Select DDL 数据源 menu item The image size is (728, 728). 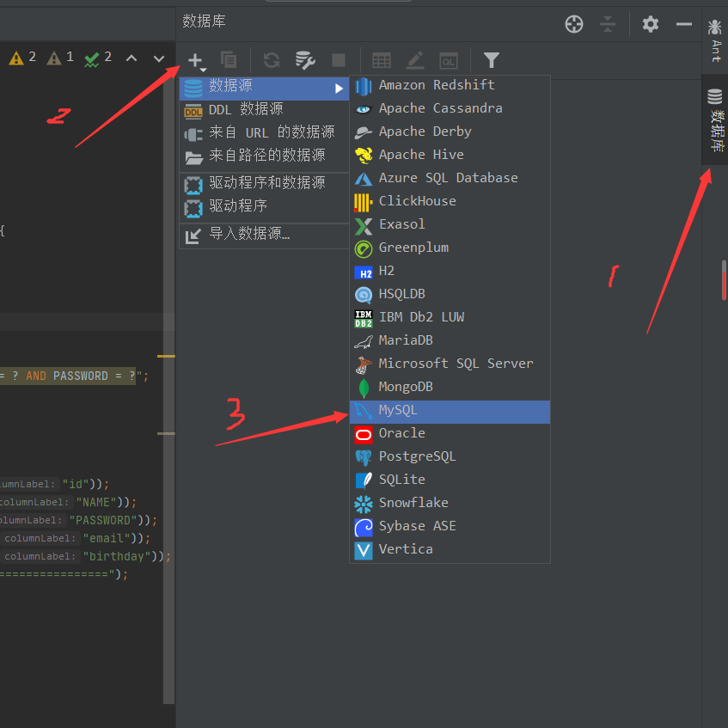264,110
